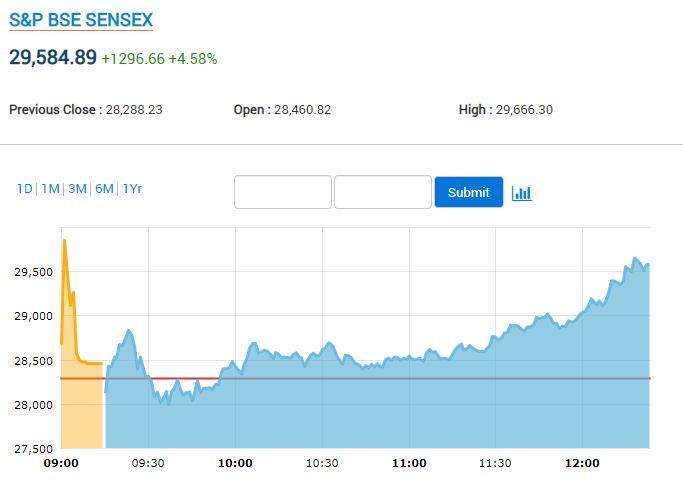The height and width of the screenshot is (491, 683).
Task: Click the 10:00 time axis label
Action: pos(235,463)
